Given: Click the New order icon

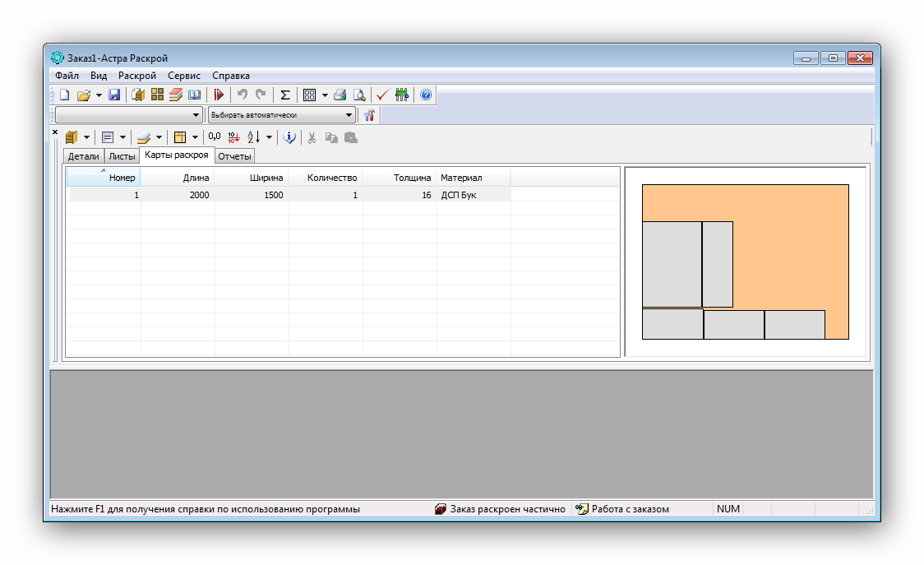Looking at the screenshot, I should coord(64,95).
